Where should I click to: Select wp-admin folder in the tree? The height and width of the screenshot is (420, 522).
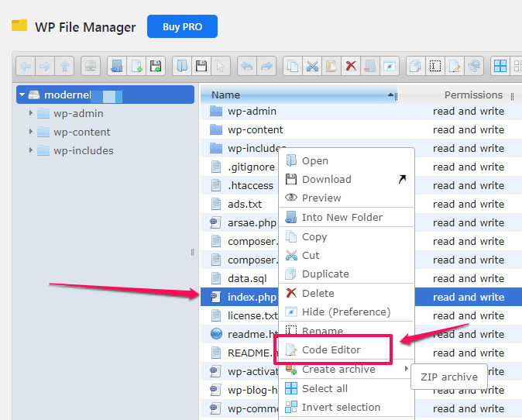pyautogui.click(x=78, y=114)
